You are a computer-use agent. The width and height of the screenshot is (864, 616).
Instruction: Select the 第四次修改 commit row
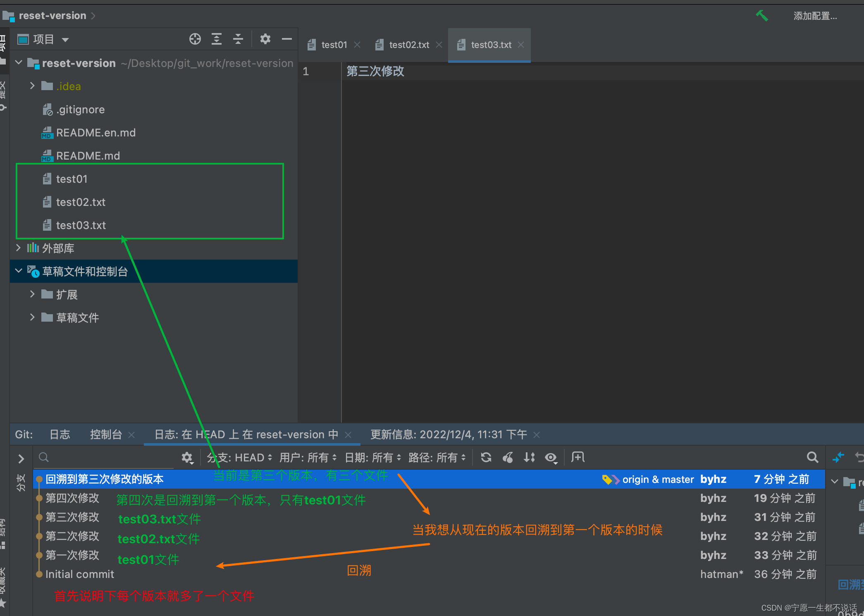click(429, 498)
